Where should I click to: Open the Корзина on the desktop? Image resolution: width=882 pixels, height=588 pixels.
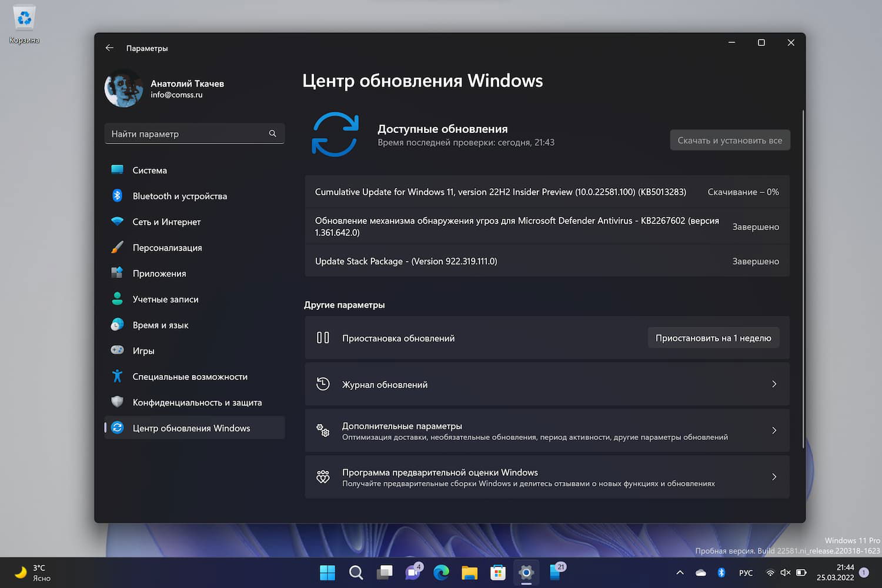pos(24,18)
